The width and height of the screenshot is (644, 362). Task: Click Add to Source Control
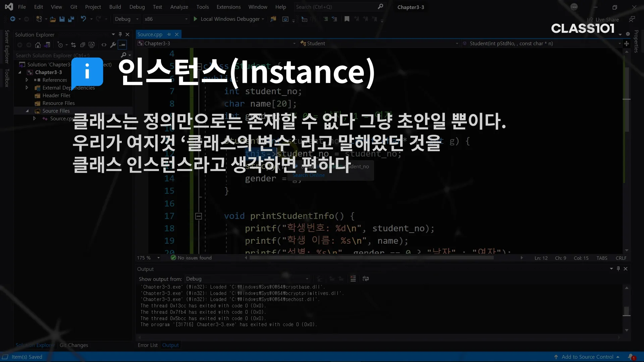click(x=587, y=357)
